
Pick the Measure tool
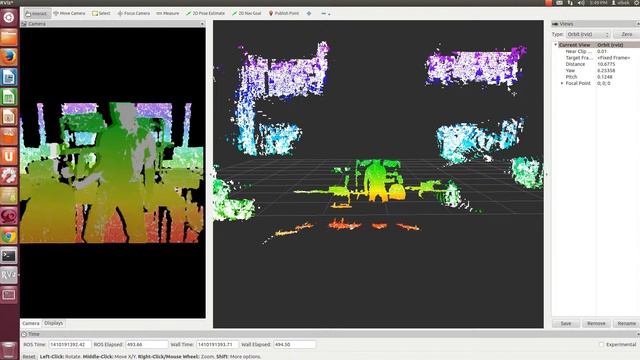[x=168, y=13]
